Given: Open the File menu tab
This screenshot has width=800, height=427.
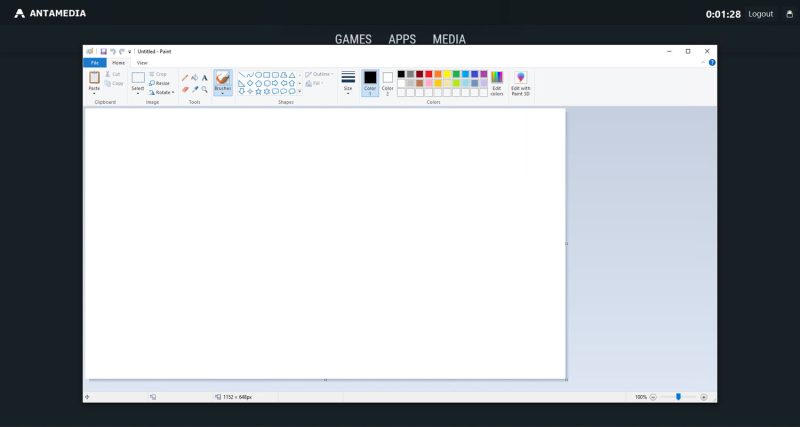Looking at the screenshot, I should coord(95,63).
